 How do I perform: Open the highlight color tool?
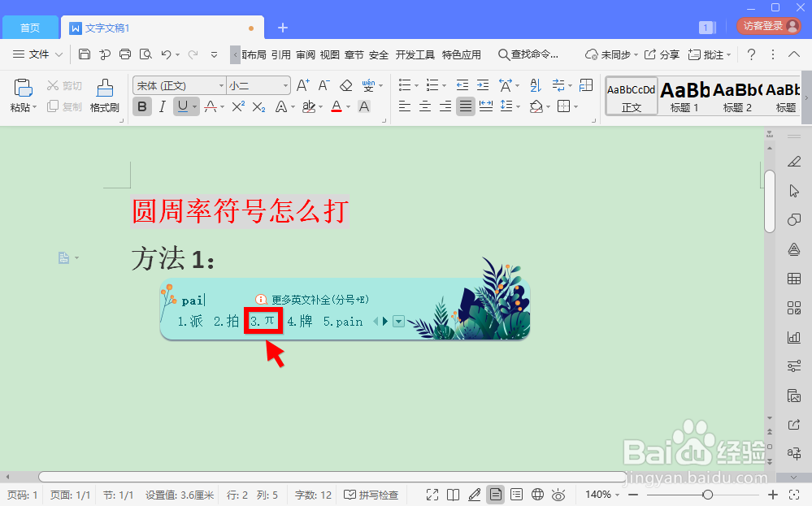pos(310,106)
